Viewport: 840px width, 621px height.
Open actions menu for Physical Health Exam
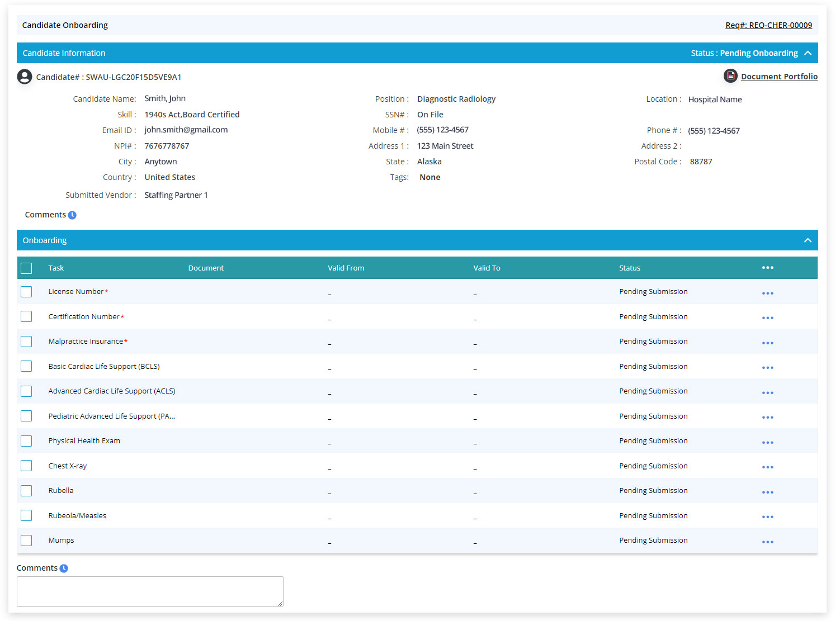767,443
